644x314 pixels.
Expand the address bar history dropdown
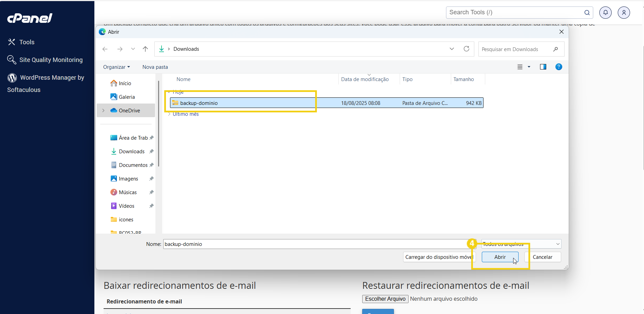click(452, 49)
